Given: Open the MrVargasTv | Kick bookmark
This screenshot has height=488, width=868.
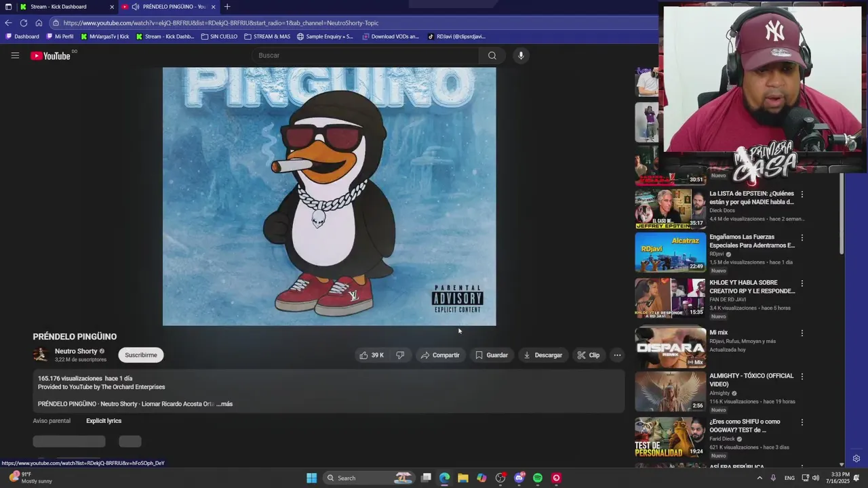Looking at the screenshot, I should (104, 37).
